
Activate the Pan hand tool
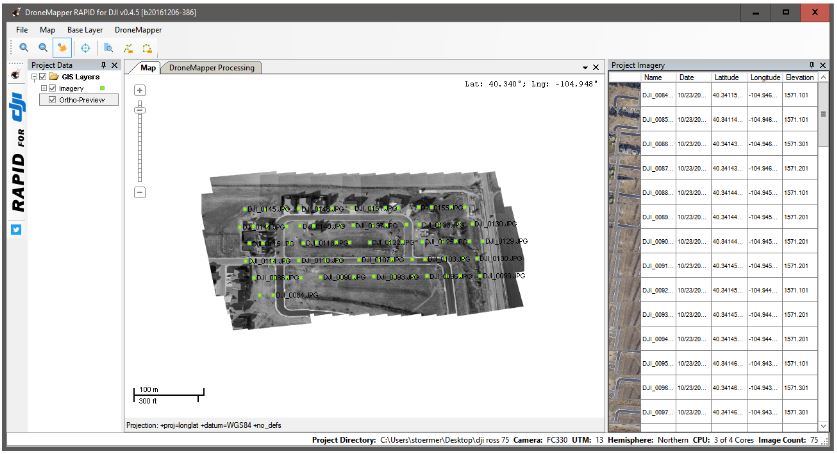point(62,48)
